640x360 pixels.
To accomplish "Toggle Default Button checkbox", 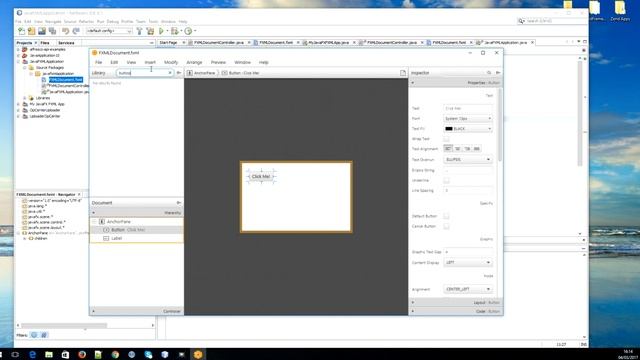I will point(446,216).
